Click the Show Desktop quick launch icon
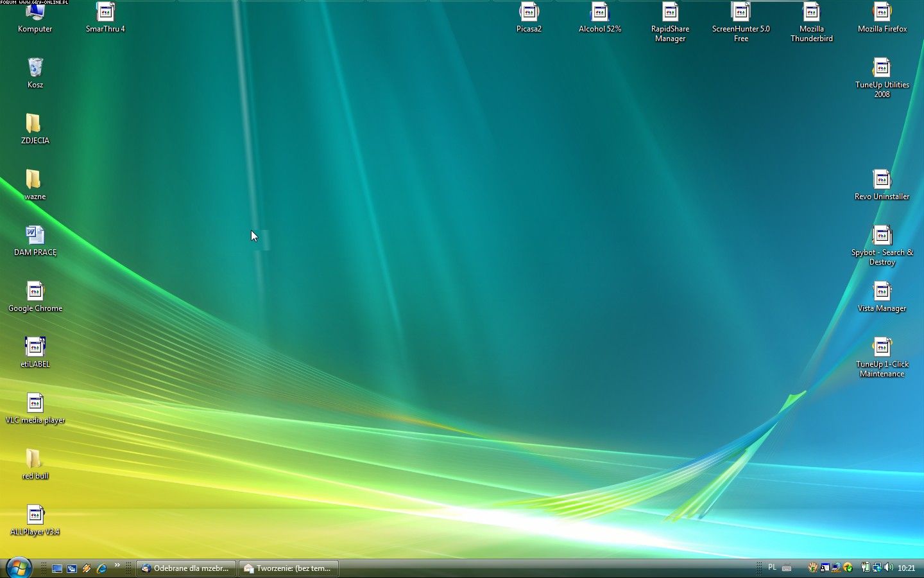Screen dimensions: 924x578 tap(57, 568)
